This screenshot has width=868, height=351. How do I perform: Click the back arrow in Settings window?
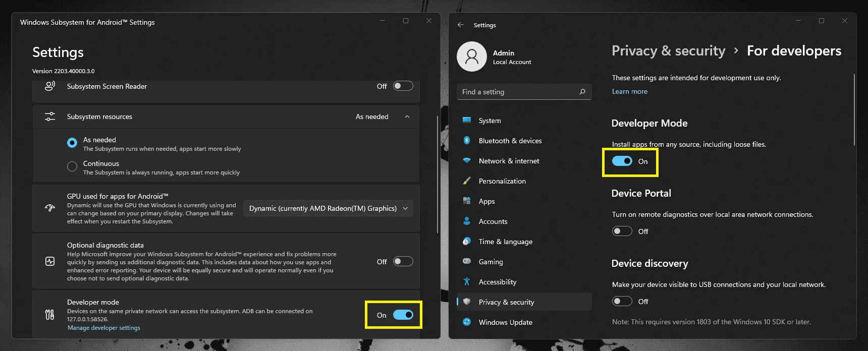(x=460, y=25)
